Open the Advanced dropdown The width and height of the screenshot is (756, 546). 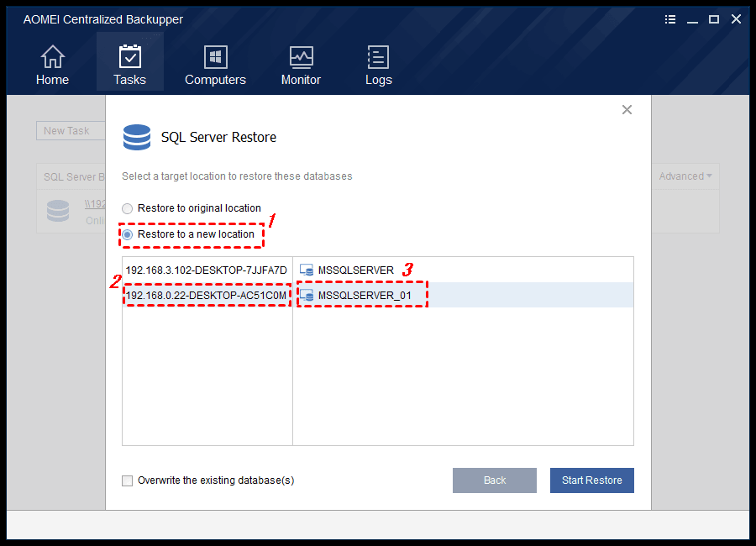(x=685, y=176)
